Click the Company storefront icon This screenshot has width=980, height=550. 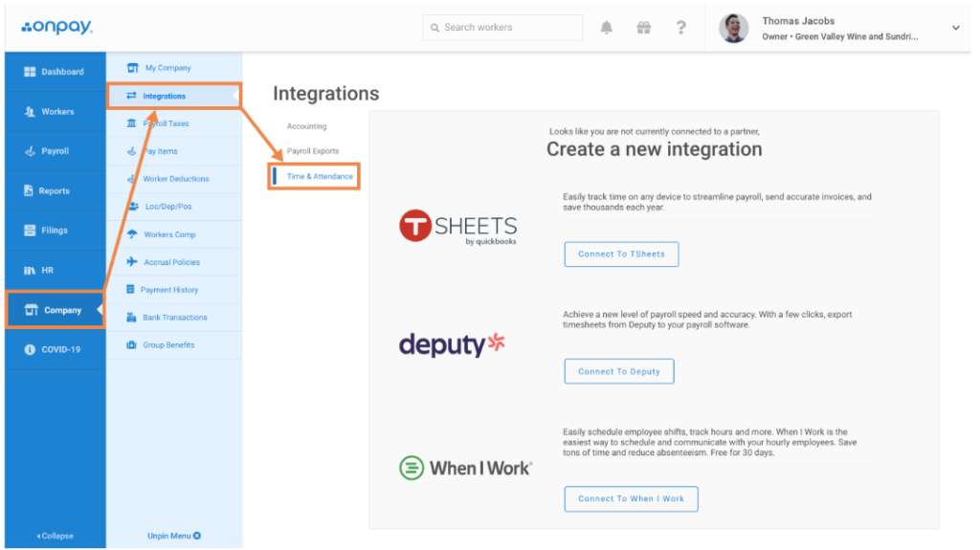pos(32,310)
